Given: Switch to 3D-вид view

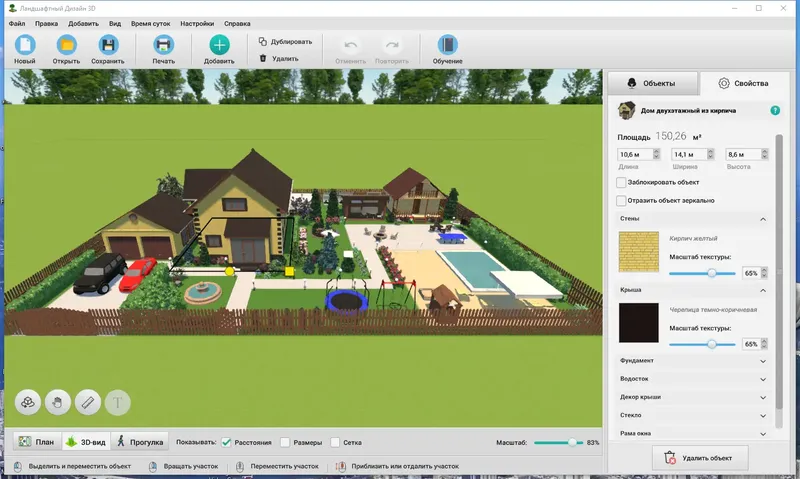Looking at the screenshot, I should pos(86,442).
